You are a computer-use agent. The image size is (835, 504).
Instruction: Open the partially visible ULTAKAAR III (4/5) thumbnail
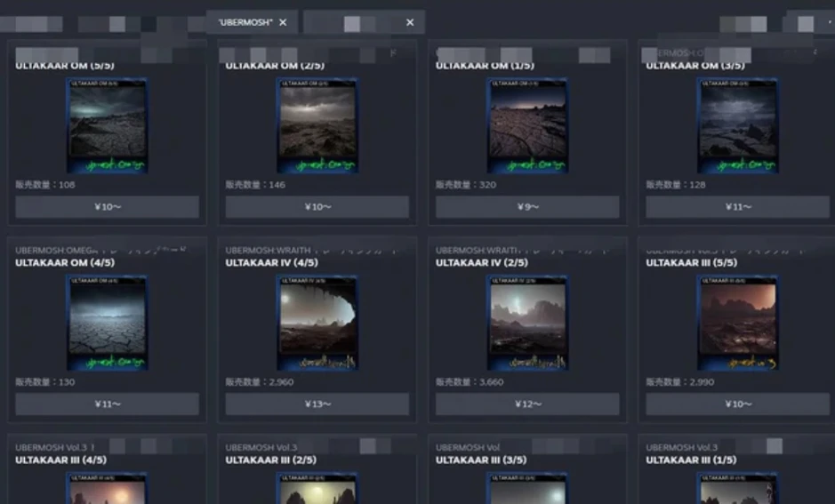point(107,488)
